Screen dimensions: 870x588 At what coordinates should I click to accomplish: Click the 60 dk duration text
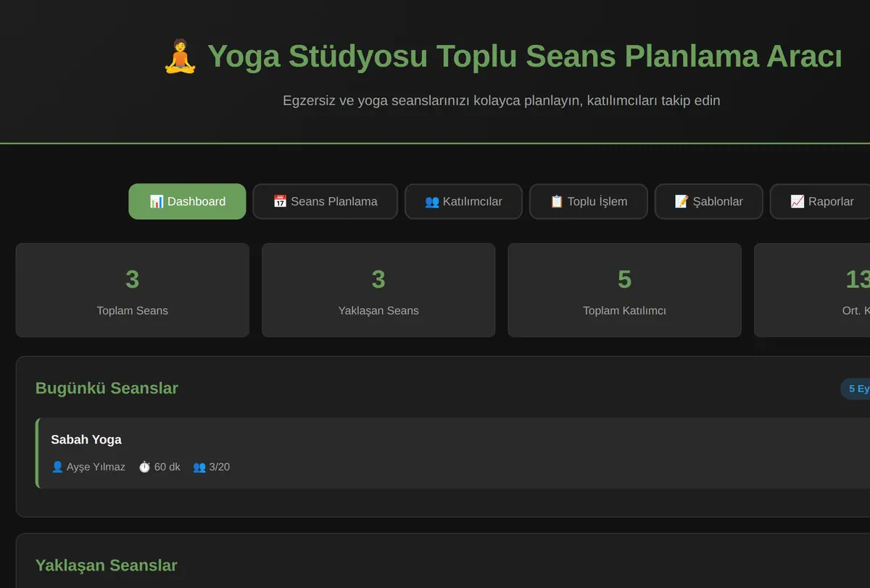(167, 467)
